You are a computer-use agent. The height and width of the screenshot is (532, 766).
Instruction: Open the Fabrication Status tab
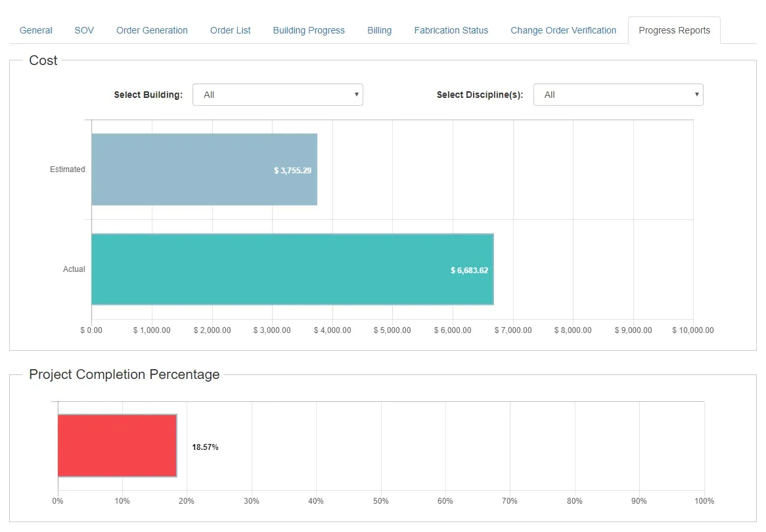point(451,30)
